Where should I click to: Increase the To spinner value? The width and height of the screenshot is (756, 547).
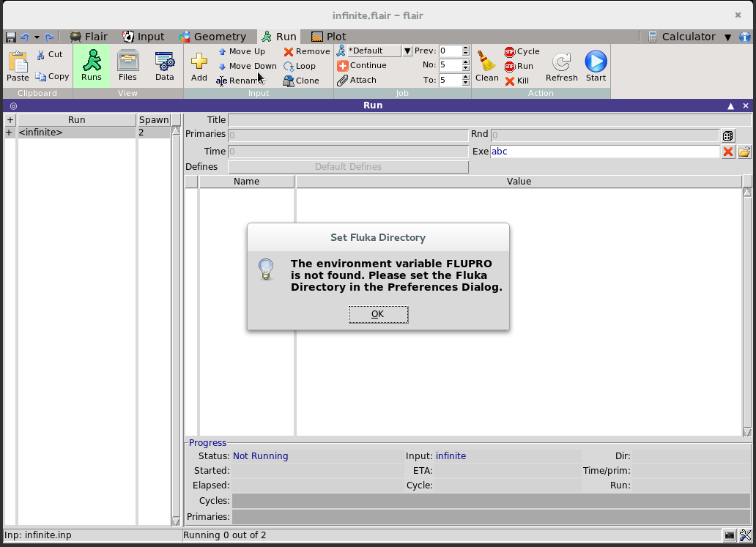click(x=466, y=77)
